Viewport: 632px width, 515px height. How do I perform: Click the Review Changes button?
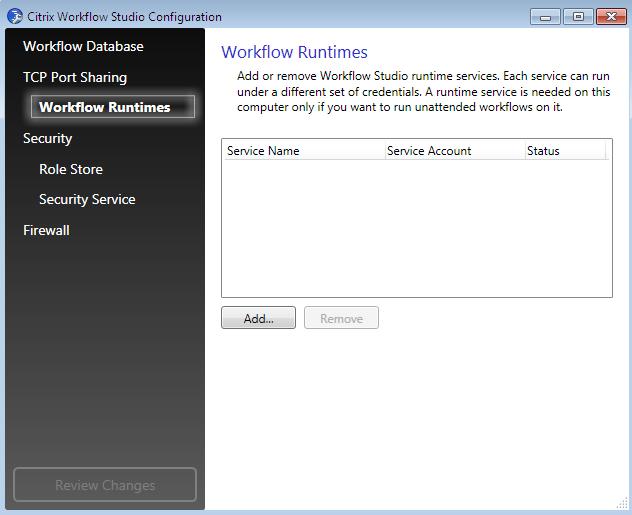coord(105,485)
